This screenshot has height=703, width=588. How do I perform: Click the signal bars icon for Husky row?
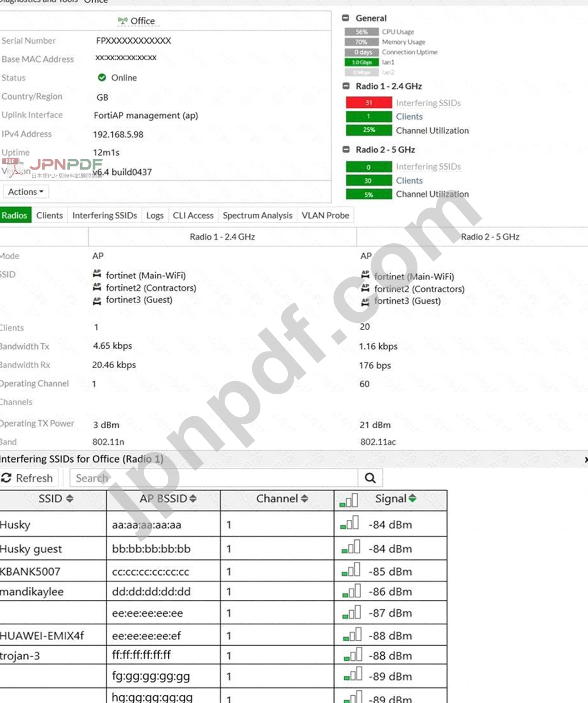(350, 524)
